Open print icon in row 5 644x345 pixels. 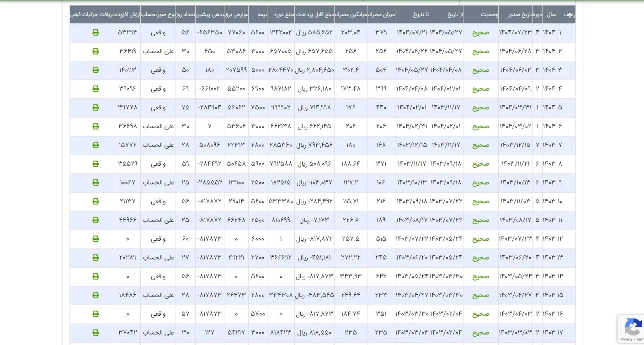tap(96, 108)
